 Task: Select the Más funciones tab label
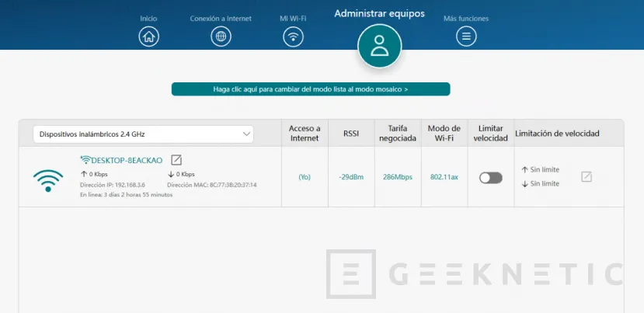click(465, 18)
